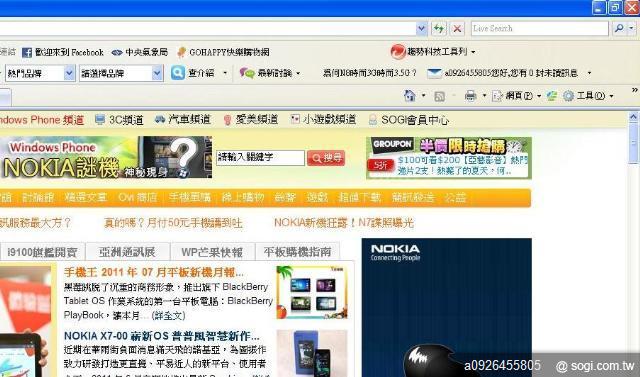Screen dimensions: 640x377
Task: Click the toolbar overflow chevron
Action: click(x=635, y=90)
